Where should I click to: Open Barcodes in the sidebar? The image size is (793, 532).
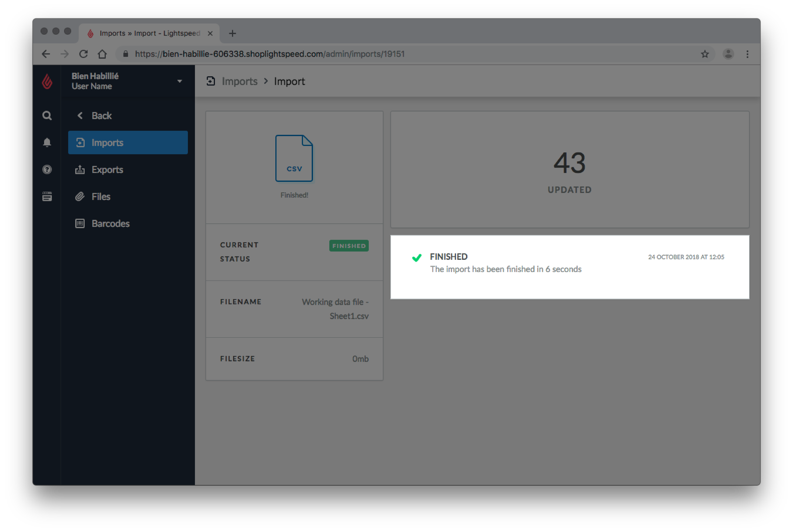[128, 224]
